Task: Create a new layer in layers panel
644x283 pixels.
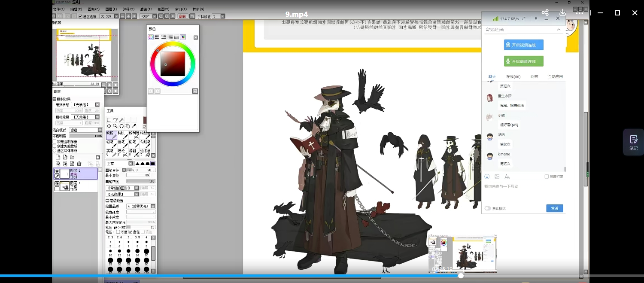Action: pos(58,157)
